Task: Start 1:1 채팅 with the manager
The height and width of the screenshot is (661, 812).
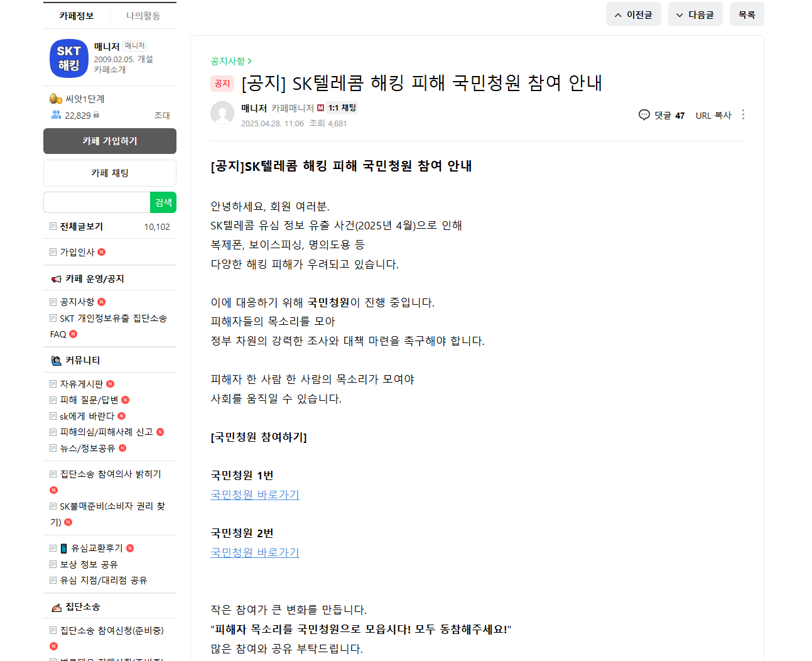Action: coord(342,108)
